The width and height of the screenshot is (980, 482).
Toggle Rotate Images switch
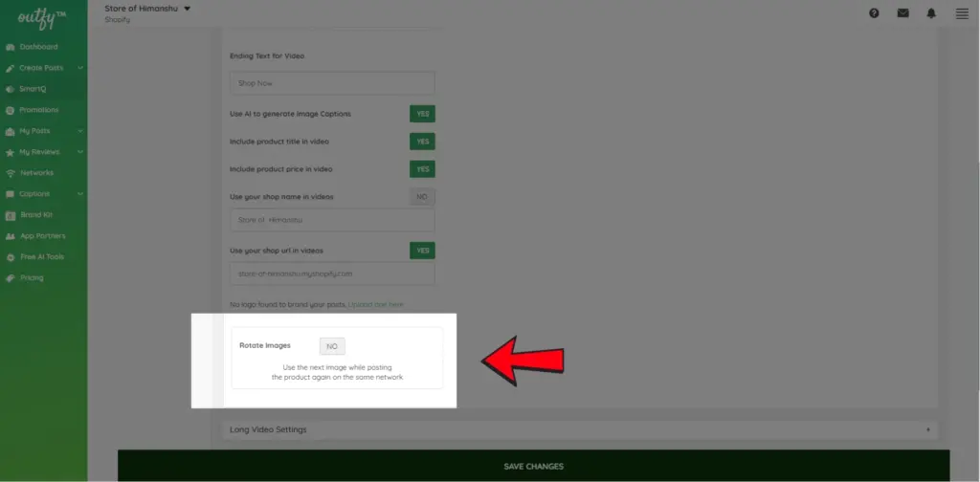click(x=332, y=345)
